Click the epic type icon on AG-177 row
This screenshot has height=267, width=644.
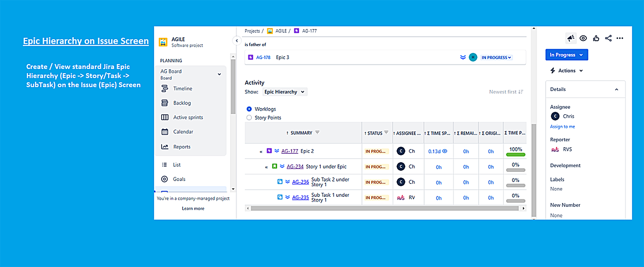point(269,151)
